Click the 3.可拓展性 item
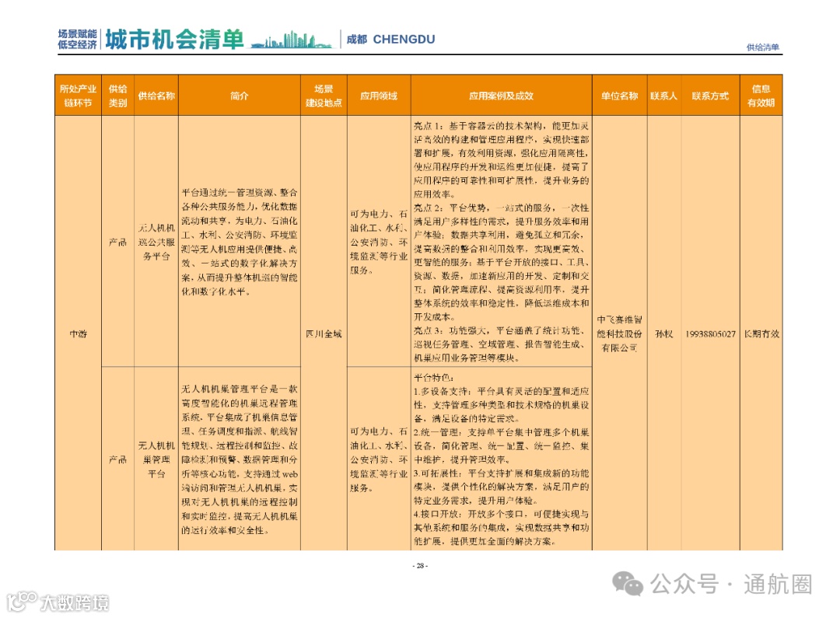Viewport: 840px width, 618px height. 502,487
